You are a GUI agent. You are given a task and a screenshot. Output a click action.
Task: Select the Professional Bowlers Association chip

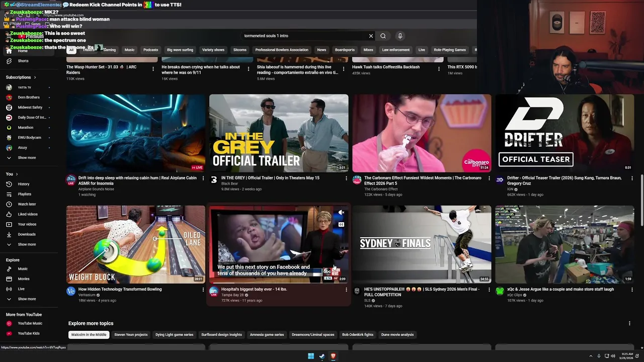tap(282, 50)
